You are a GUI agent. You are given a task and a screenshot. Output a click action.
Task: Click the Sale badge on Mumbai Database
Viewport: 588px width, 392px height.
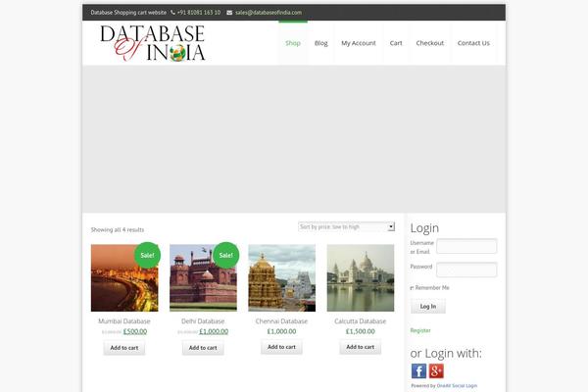click(x=147, y=255)
